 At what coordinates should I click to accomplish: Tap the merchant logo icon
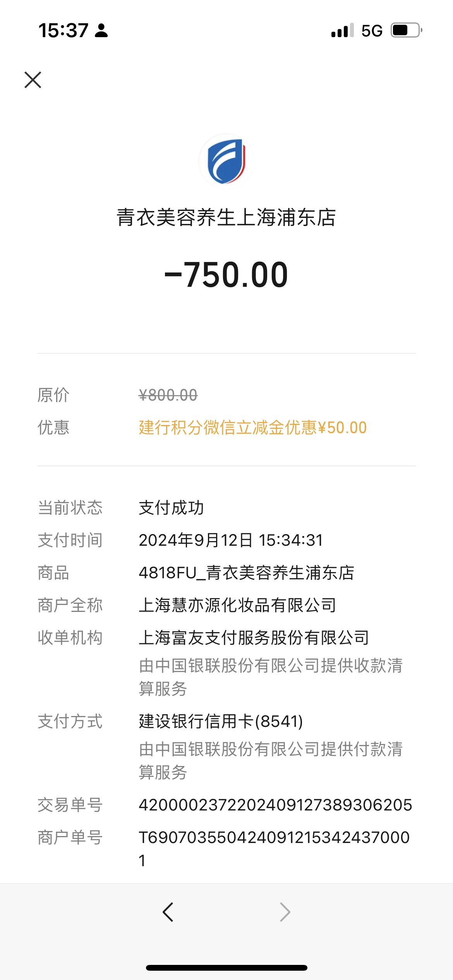pyautogui.click(x=226, y=161)
